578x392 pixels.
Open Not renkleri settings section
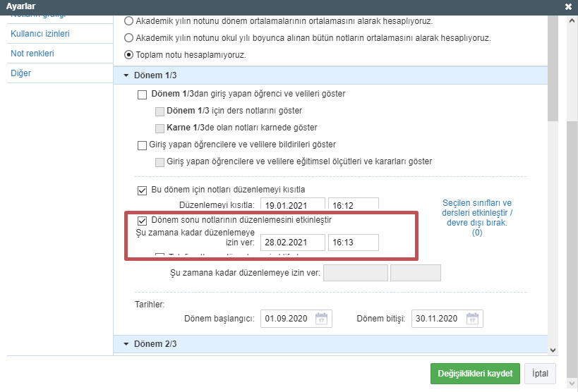click(x=32, y=54)
